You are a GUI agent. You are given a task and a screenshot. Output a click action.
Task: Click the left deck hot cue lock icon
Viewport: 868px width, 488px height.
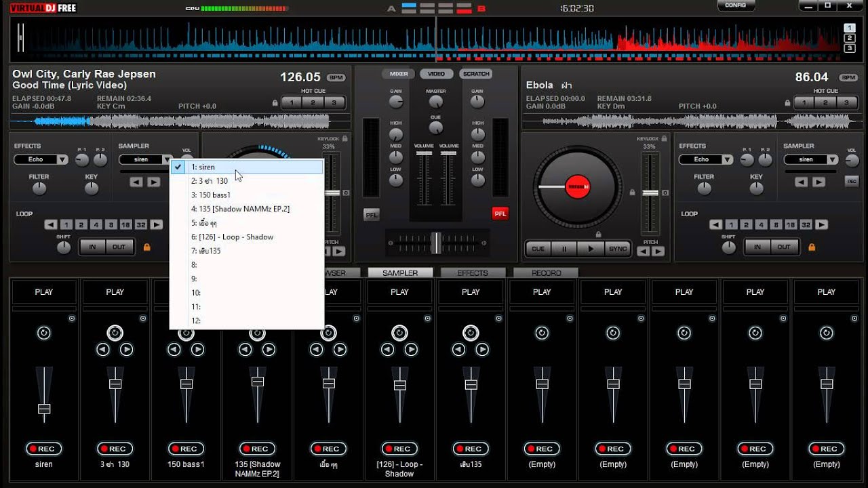click(275, 103)
